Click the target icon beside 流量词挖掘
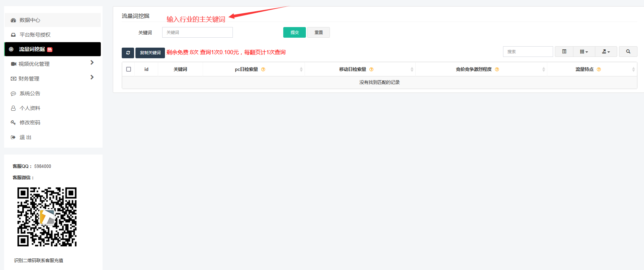This screenshot has height=270, width=644. (11, 49)
